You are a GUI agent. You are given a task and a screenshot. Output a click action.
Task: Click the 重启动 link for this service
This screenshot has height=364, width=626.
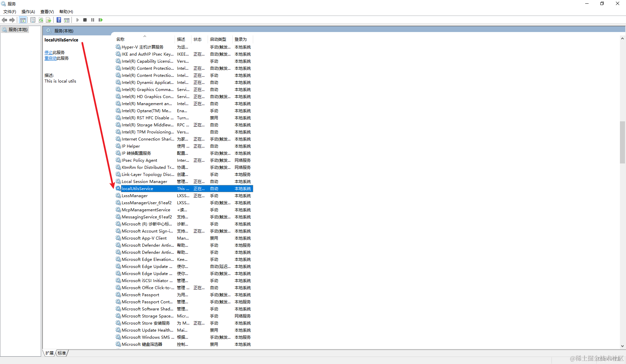(x=51, y=58)
